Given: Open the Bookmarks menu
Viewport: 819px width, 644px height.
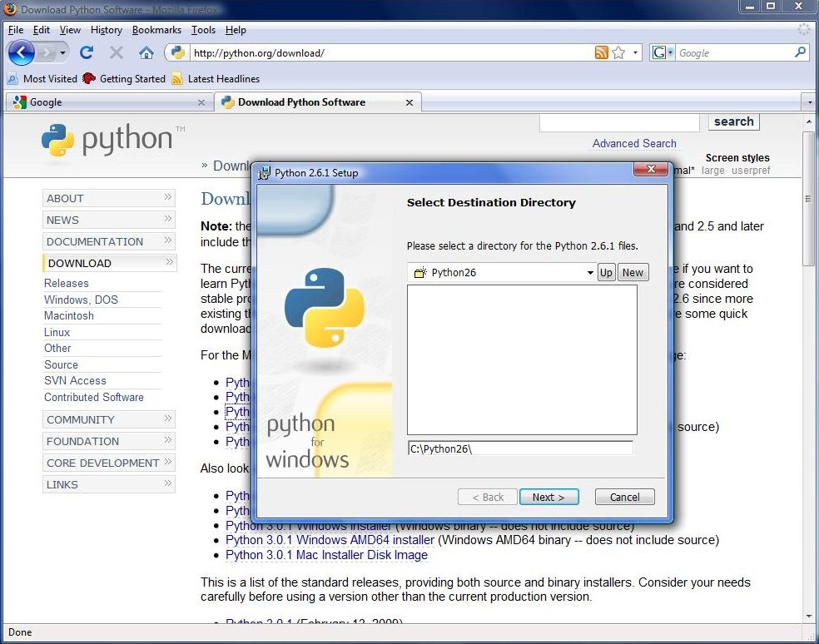Looking at the screenshot, I should pyautogui.click(x=156, y=30).
